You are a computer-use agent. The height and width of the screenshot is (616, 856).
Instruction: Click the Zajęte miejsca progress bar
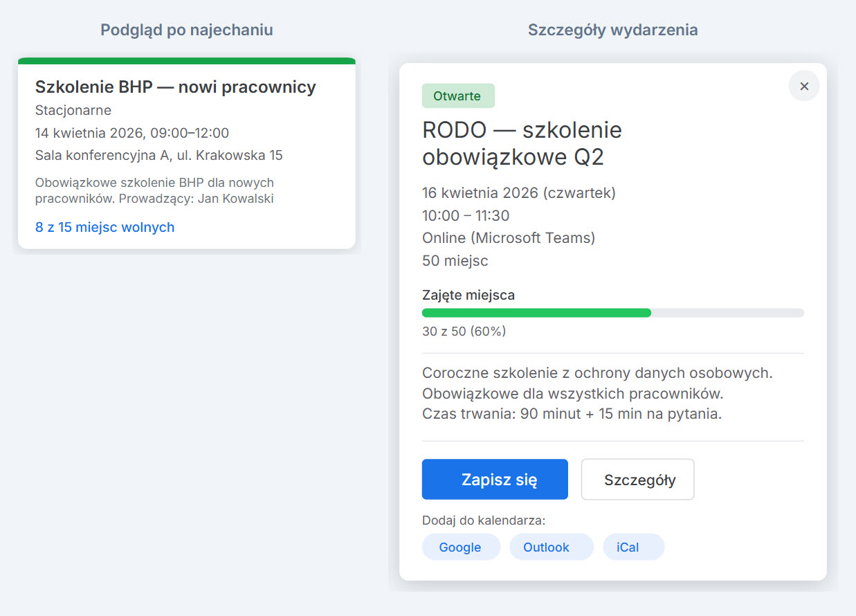coord(612,313)
